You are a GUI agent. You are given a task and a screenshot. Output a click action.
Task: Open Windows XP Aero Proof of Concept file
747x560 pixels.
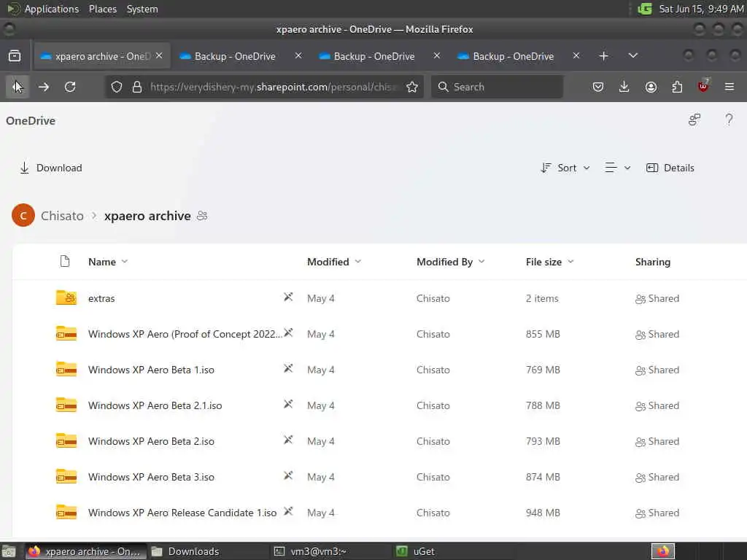point(185,334)
